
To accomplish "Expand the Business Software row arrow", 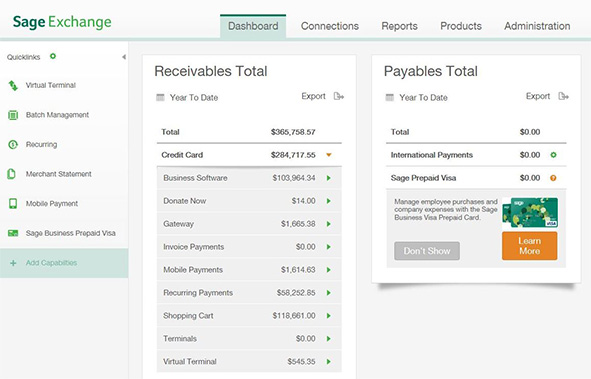I will point(329,178).
